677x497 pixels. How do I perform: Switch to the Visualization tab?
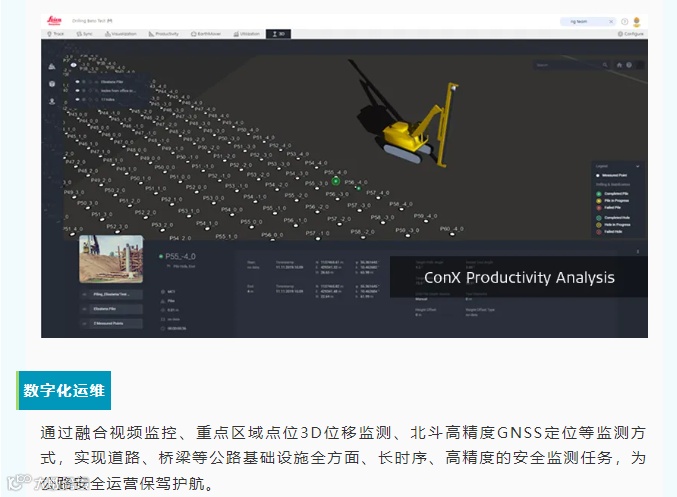point(121,34)
